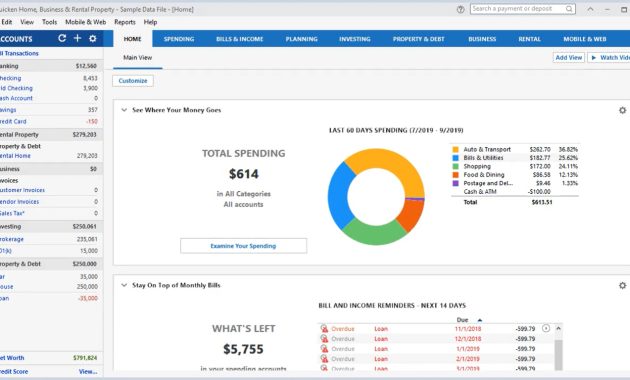The image size is (630, 380).
Task: Click the action circle on the 11/1/2018 row
Action: (x=546, y=328)
